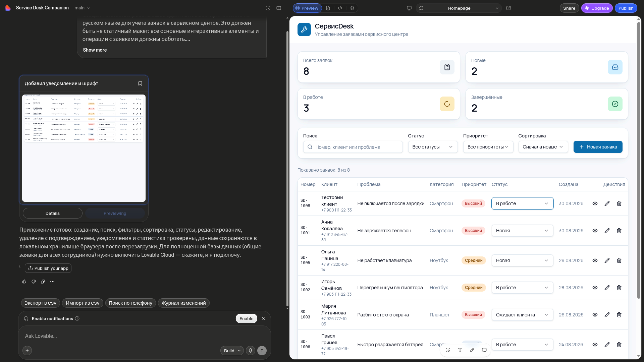Image resolution: width=644 pixels, height=362 pixels.
Task: Click the search field Номер, клиент или проблема
Action: coord(353,147)
